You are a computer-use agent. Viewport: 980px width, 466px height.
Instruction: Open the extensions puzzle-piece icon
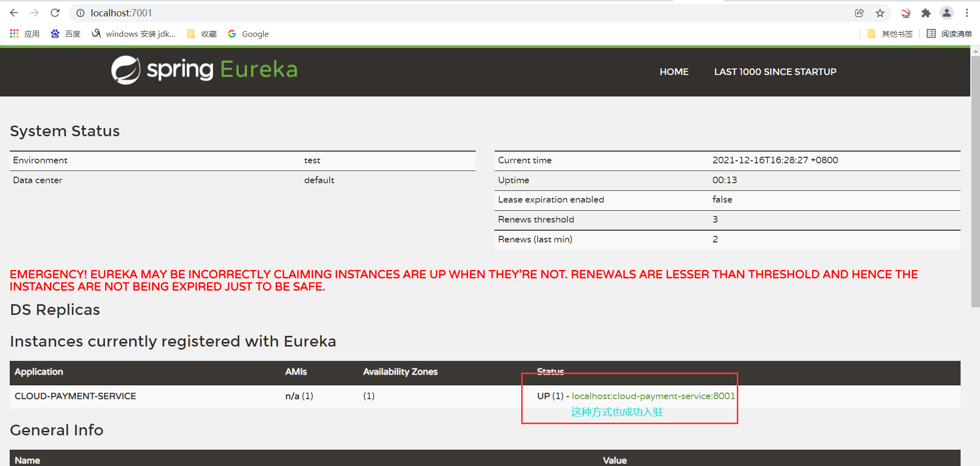point(926,13)
